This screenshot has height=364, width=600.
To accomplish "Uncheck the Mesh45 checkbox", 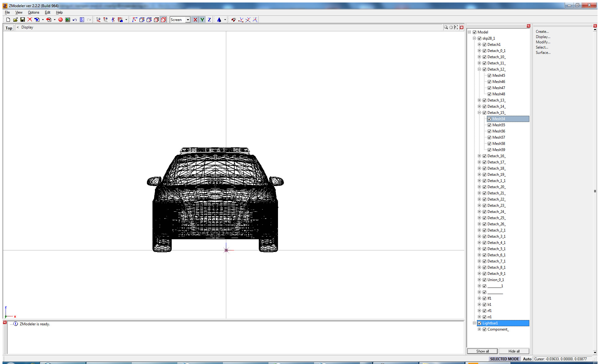I will click(489, 76).
